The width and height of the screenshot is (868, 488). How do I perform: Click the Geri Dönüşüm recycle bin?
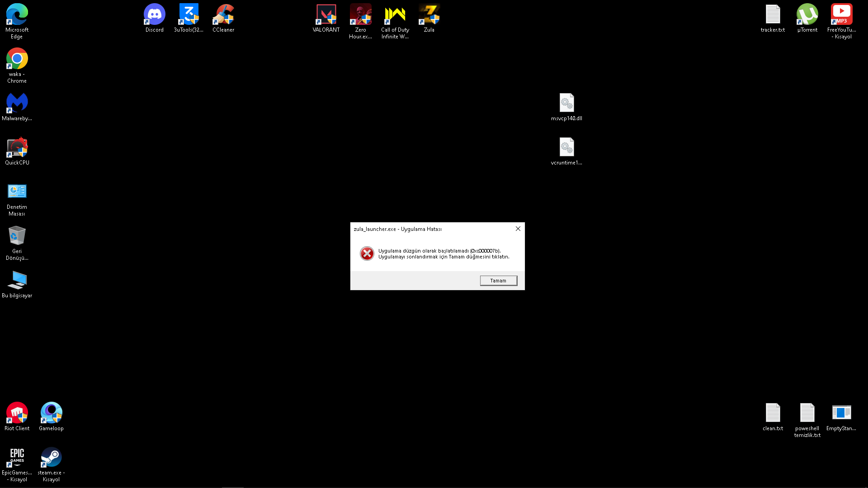(17, 236)
